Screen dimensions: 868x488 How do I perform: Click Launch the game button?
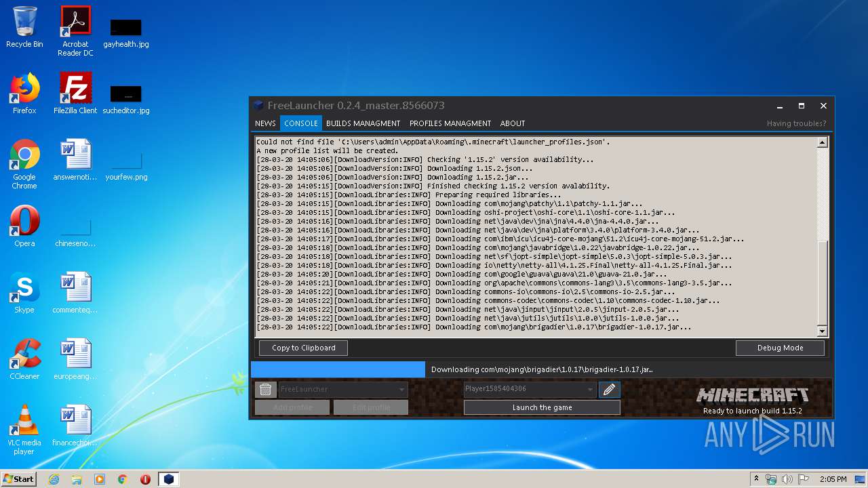tap(542, 407)
